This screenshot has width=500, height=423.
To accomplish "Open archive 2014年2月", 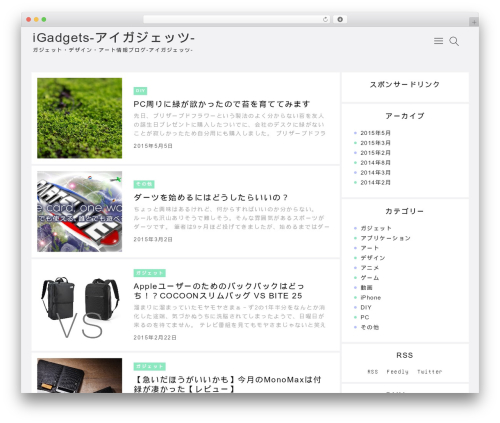I will pos(375,182).
